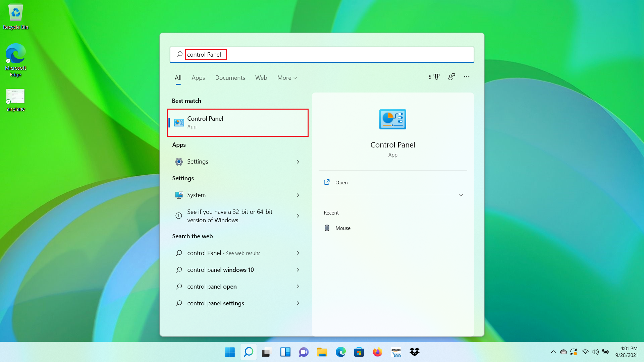Open Task View from the taskbar
The width and height of the screenshot is (644, 362).
[267, 352]
